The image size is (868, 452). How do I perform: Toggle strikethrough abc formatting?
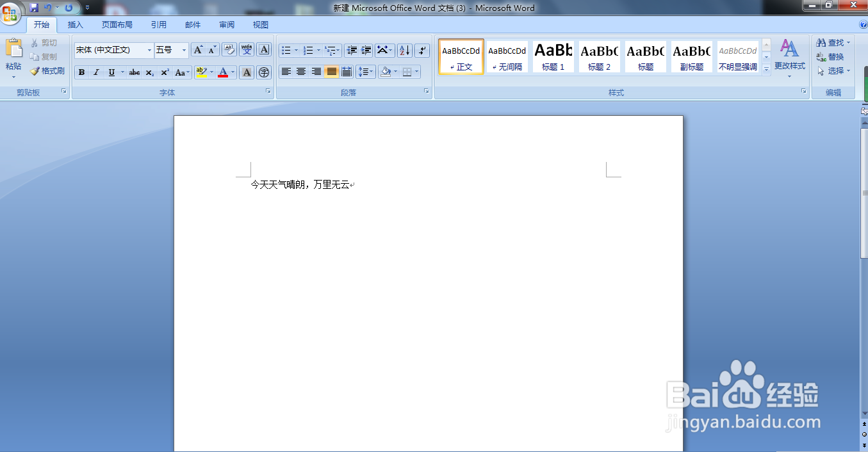(135, 72)
